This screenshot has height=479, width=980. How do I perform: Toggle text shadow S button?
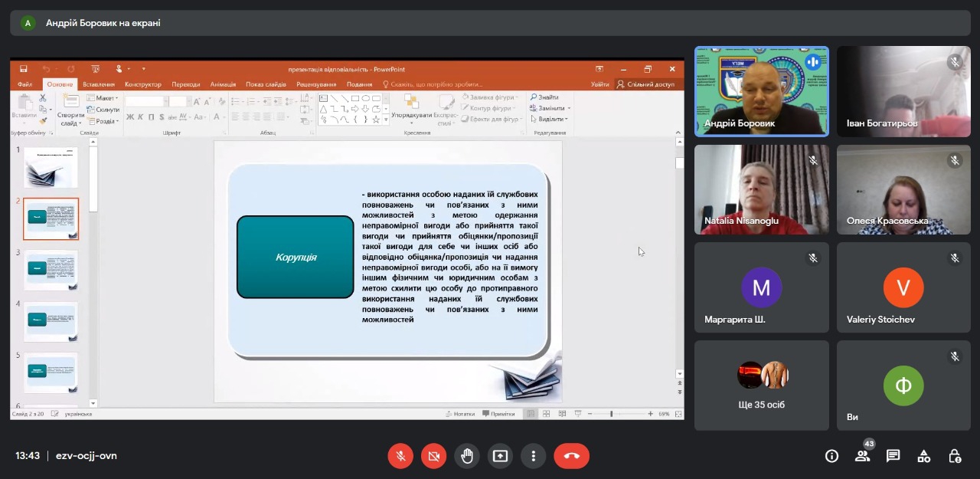[x=161, y=117]
